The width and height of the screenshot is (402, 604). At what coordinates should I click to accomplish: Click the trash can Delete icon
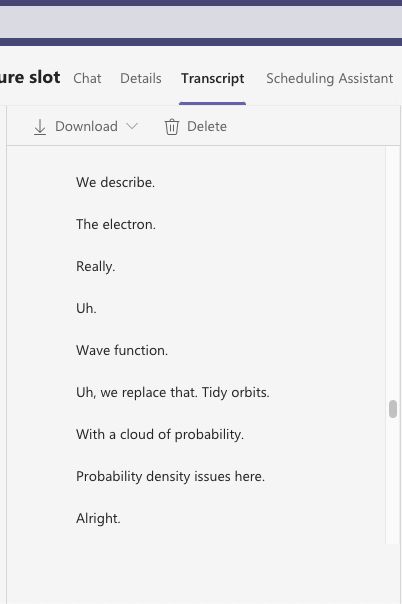tap(172, 127)
